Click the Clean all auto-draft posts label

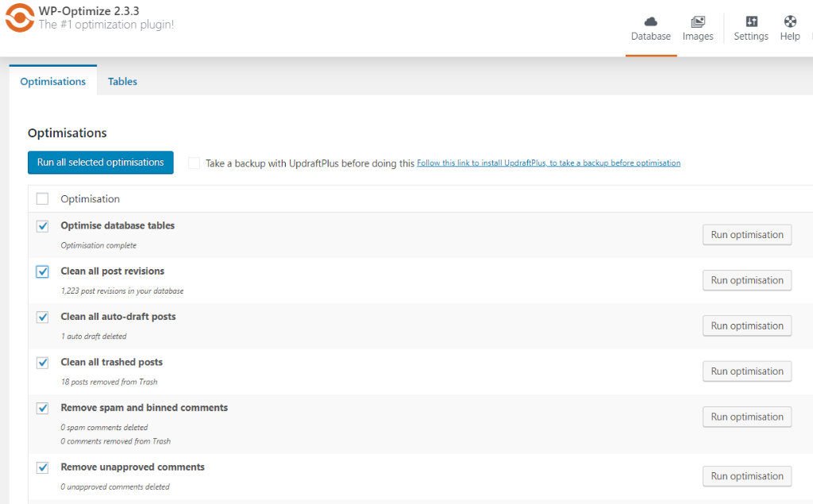[118, 317]
